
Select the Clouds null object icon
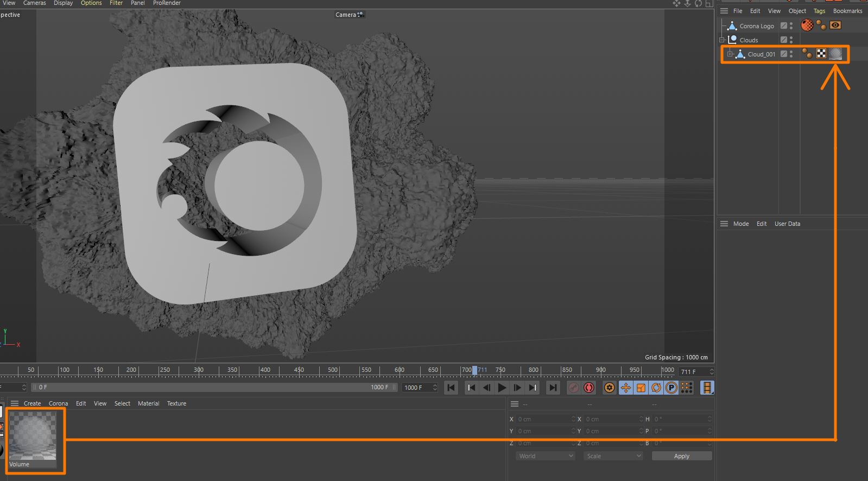[732, 40]
